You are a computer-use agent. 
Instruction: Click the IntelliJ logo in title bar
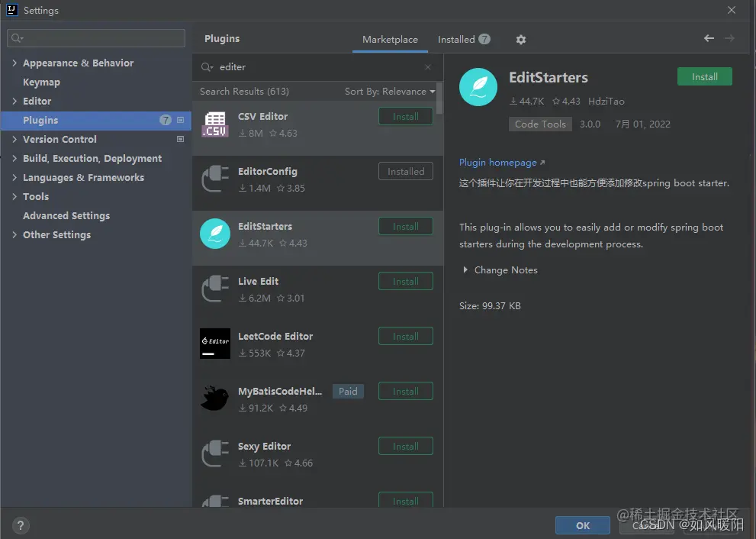pos(12,10)
